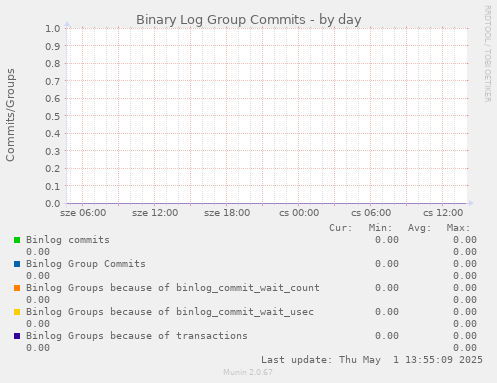This screenshot has height=383, width=497.
Task: Click the Avg: column header
Action: (x=420, y=228)
